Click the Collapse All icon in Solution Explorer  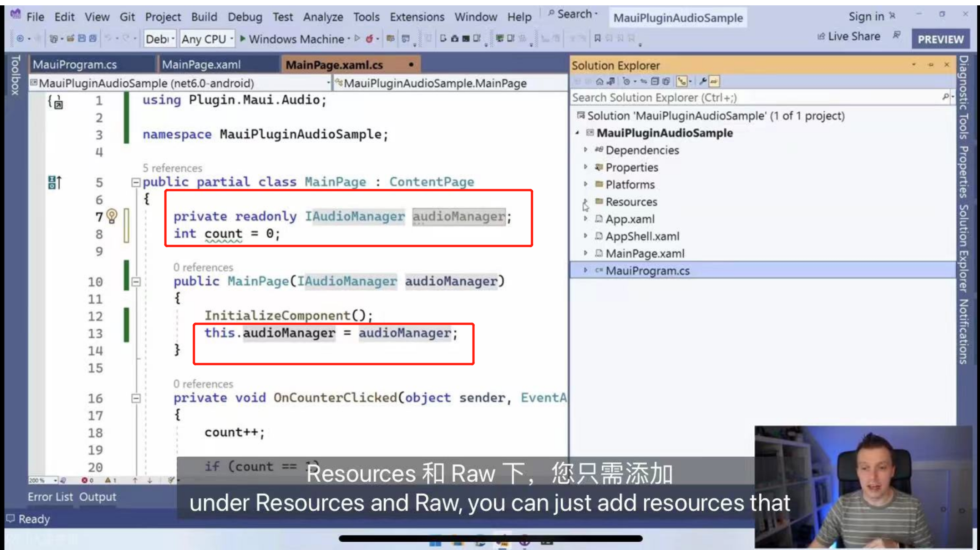click(654, 81)
